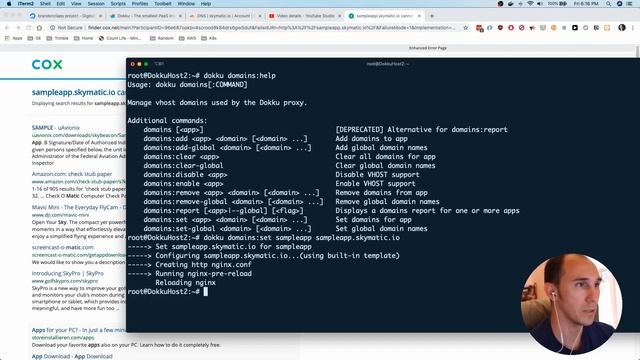Click the browser page vertical scrollbar
640x360 pixels.
click(x=637, y=52)
